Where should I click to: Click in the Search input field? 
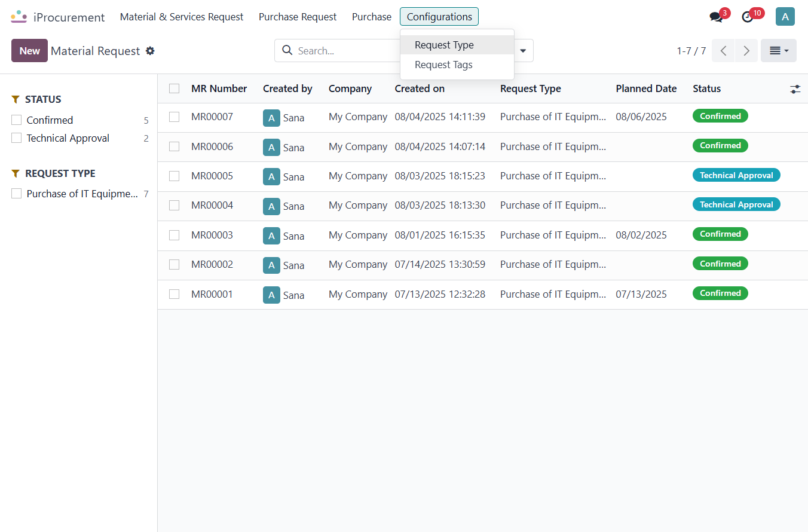click(347, 51)
